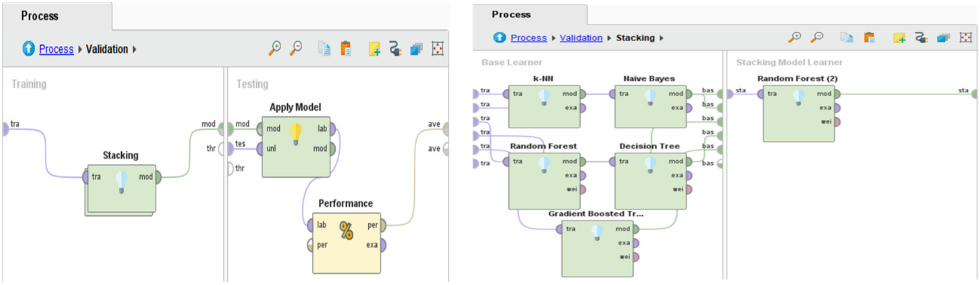This screenshot has width=980, height=285.
Task: Click zoom out icon in left Process panel
Action: tap(296, 48)
